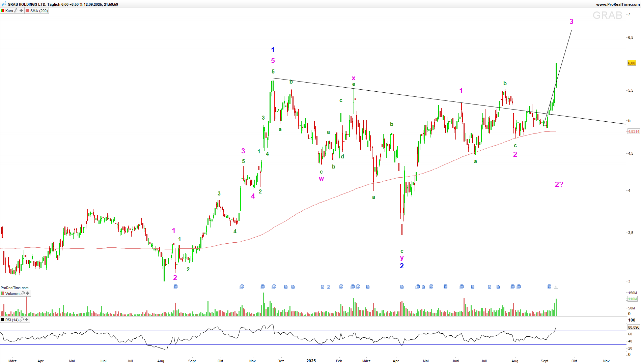The width and height of the screenshot is (641, 364).
Task: Click the info icon at chart bottom right
Action: coord(556,287)
